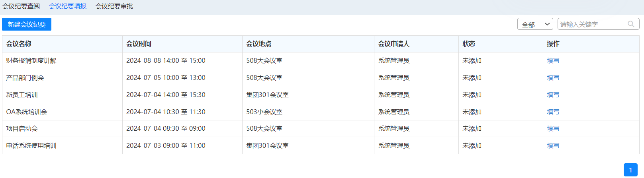The height and width of the screenshot is (178, 644).
Task: Click 填写 for OA系统培训会
Action: (x=553, y=112)
